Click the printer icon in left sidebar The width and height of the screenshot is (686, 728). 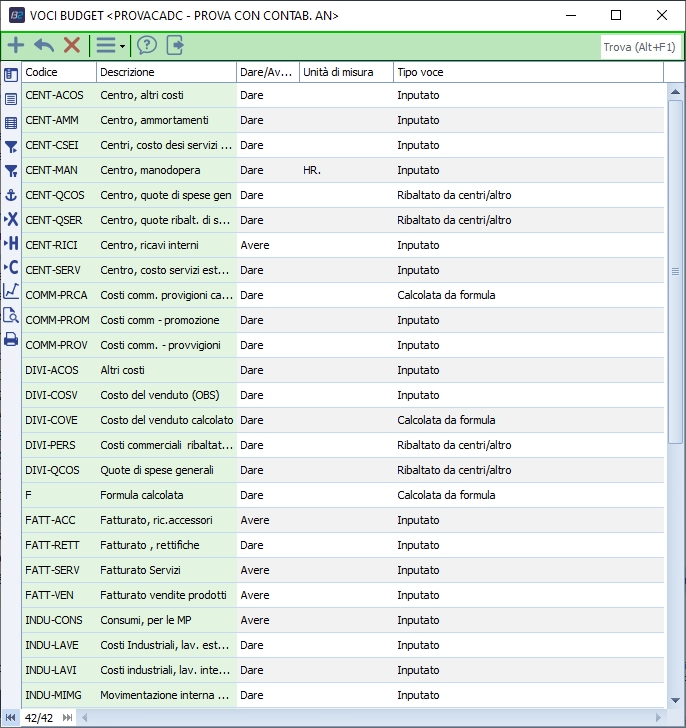[11, 339]
